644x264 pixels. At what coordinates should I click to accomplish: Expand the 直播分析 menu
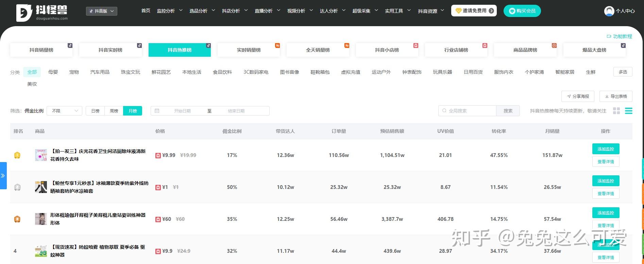pyautogui.click(x=267, y=11)
